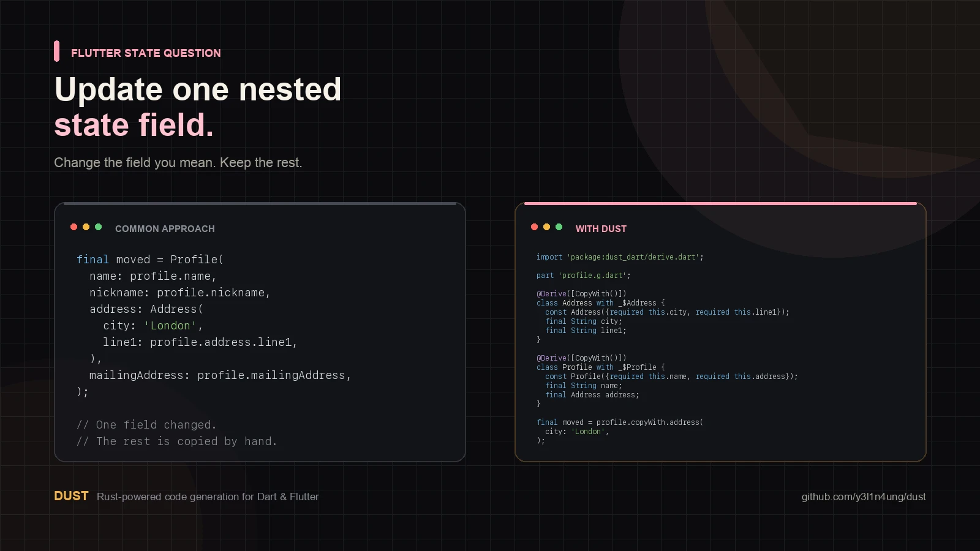
Task: Click 'London' string in With Dust code
Action: pos(588,432)
